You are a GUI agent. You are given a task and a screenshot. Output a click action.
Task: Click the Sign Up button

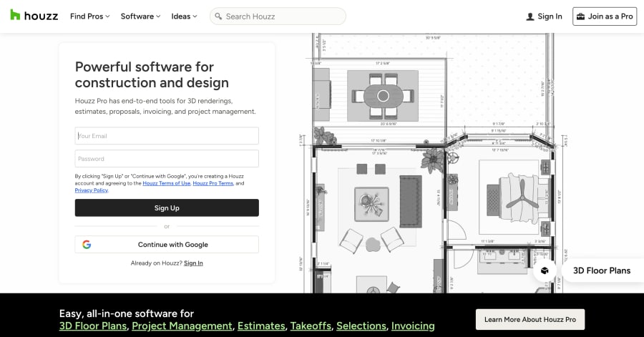pyautogui.click(x=167, y=208)
